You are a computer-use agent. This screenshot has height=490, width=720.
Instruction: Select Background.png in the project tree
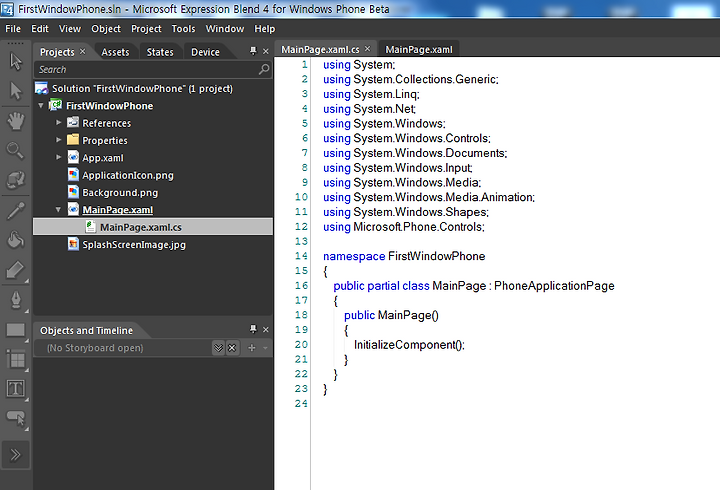[120, 192]
